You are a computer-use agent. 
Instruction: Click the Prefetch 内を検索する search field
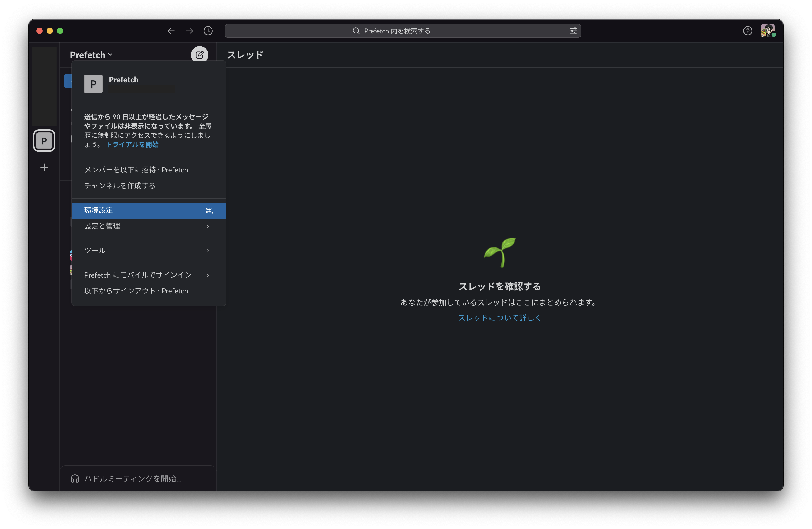(397, 31)
